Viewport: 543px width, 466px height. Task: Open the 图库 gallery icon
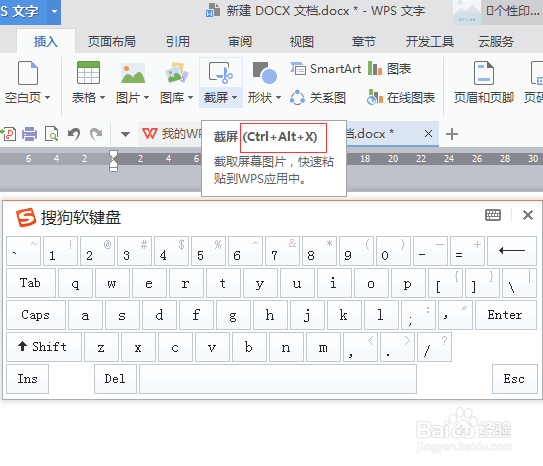177,73
